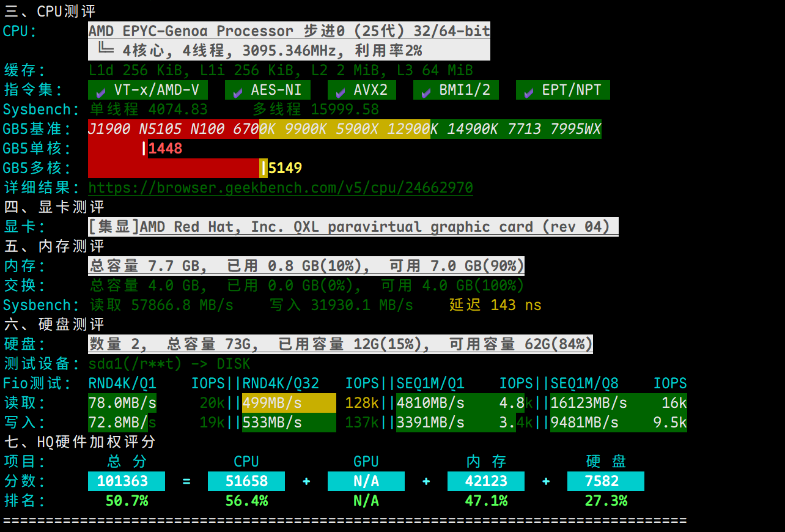
Task: Click the EPT/NPT instruction set badge
Action: click(563, 90)
